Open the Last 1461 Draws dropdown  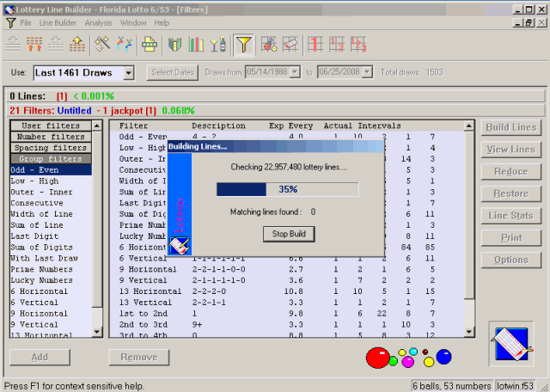(x=128, y=73)
